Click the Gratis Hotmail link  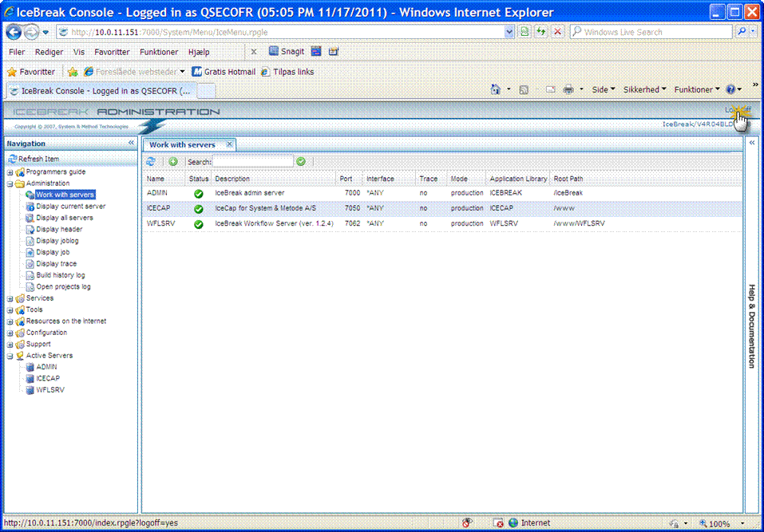coord(224,72)
